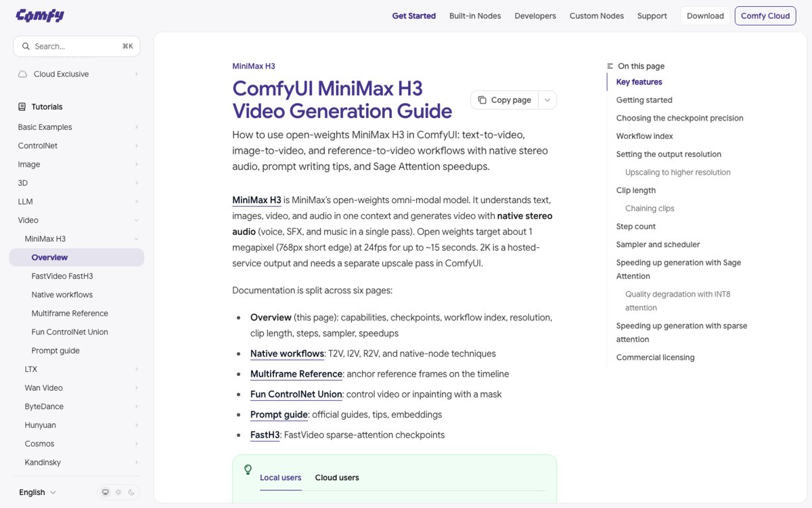Click the copy icon in Copy page button
The height and width of the screenshot is (508, 812).
coord(482,100)
